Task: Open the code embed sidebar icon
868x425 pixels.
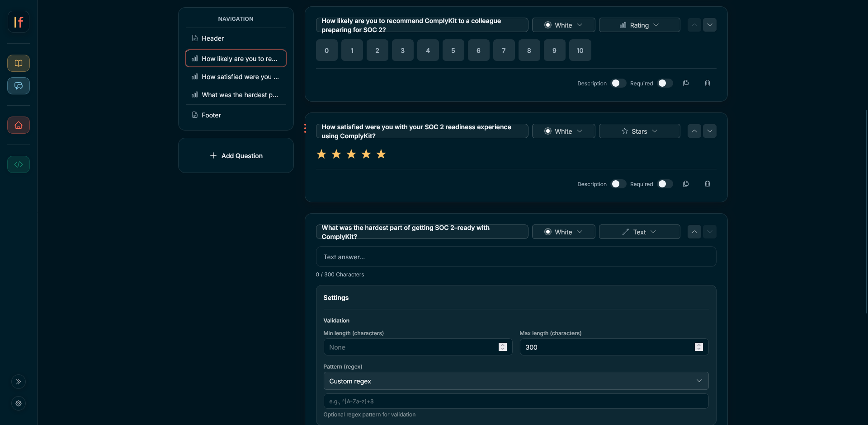Action: pyautogui.click(x=19, y=164)
